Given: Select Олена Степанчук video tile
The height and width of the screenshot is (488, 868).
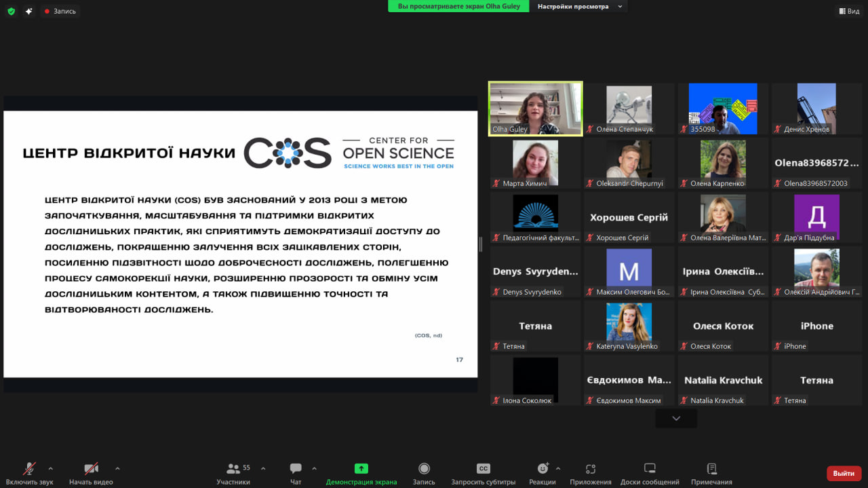Looking at the screenshot, I should (x=629, y=109).
